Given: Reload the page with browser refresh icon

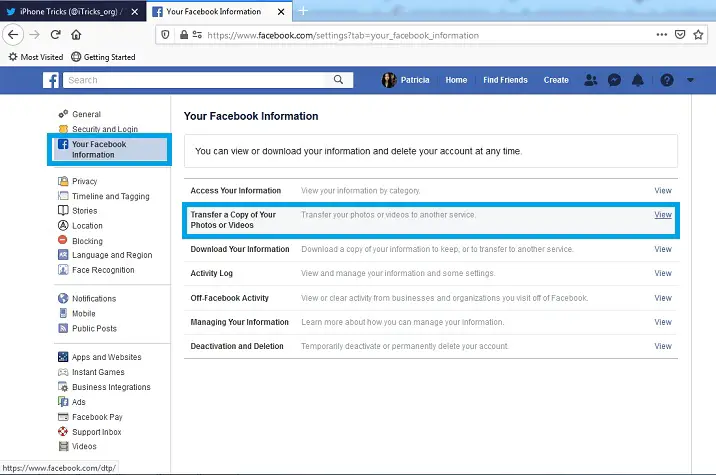Looking at the screenshot, I should click(56, 34).
